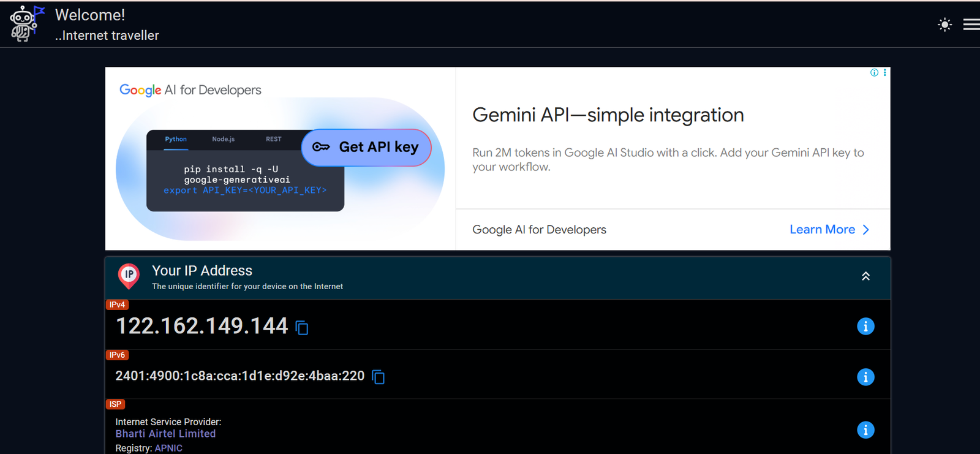The height and width of the screenshot is (454, 980).
Task: Open the ad options three-dot menu
Action: point(884,72)
